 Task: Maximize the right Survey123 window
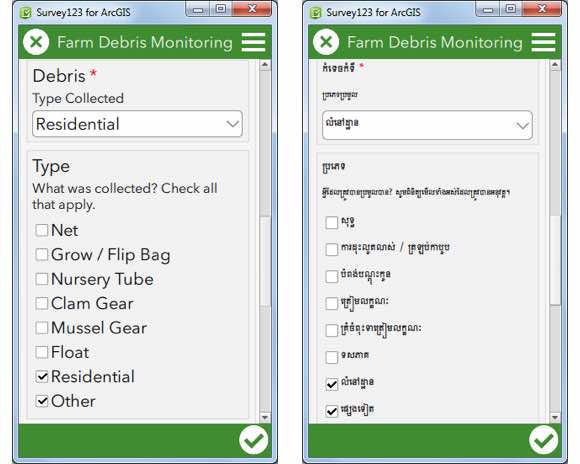point(511,9)
